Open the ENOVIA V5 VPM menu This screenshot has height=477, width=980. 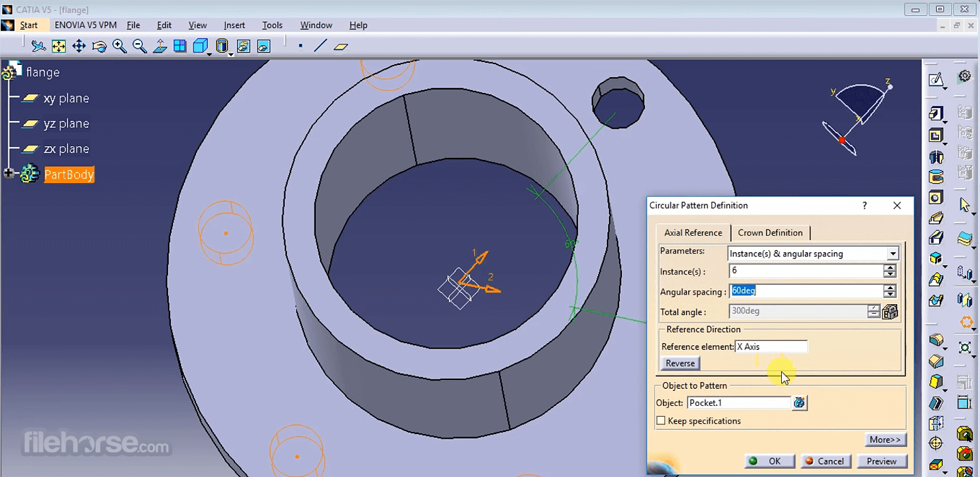[85, 25]
